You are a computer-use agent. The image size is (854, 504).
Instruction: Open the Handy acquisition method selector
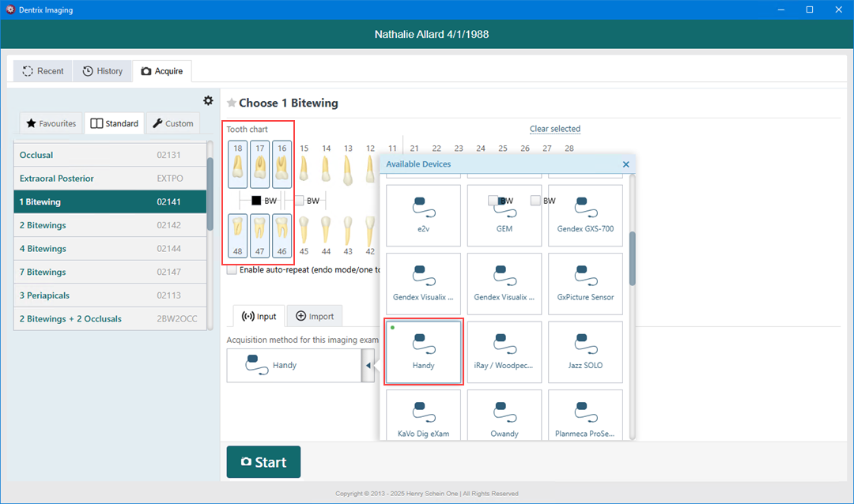point(293,366)
